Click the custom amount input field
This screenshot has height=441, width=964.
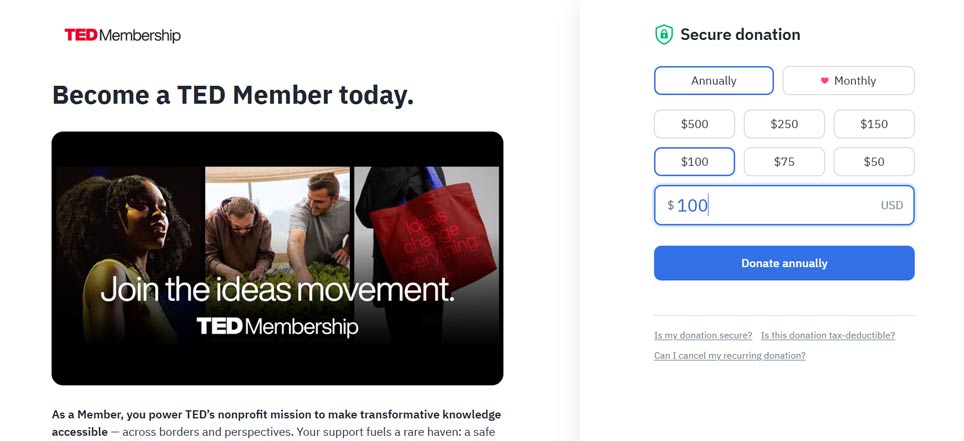[x=770, y=206]
